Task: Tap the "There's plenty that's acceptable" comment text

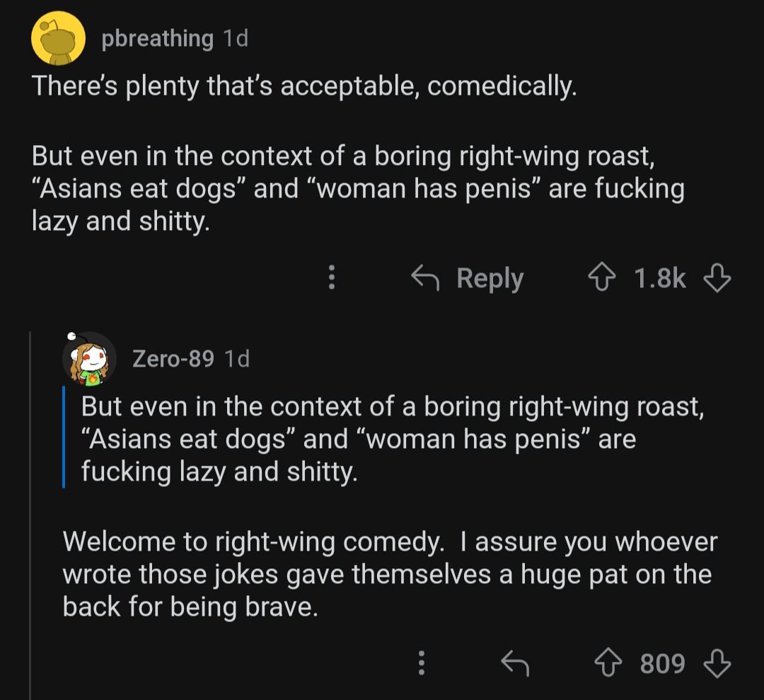Action: pyautogui.click(x=304, y=86)
